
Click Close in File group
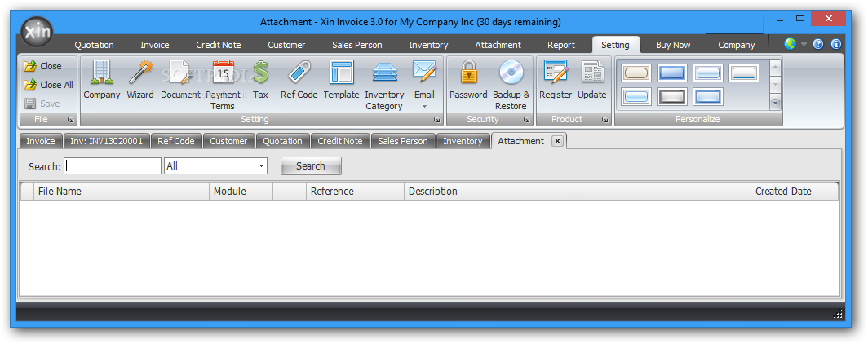tap(43, 66)
